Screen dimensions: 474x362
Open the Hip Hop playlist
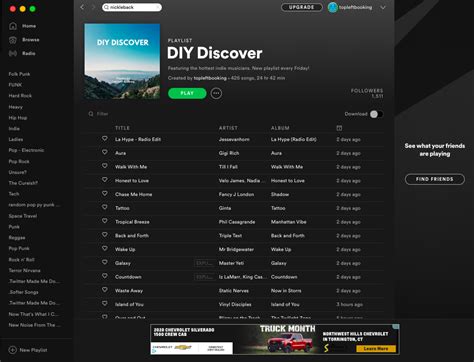(x=18, y=118)
